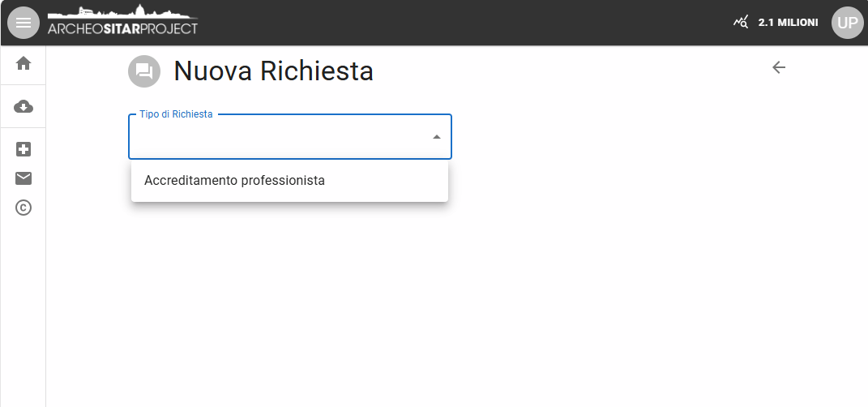
Task: Click the 2.1 MILIONI counter label
Action: 788,23
